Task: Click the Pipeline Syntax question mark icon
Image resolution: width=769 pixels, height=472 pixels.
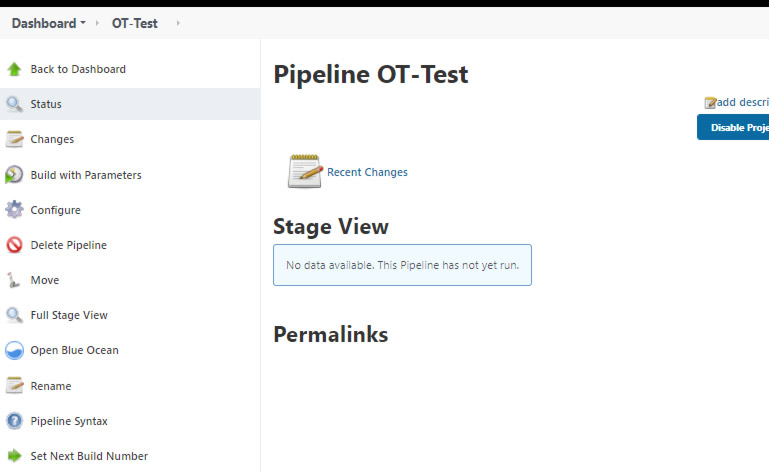Action: point(14,421)
